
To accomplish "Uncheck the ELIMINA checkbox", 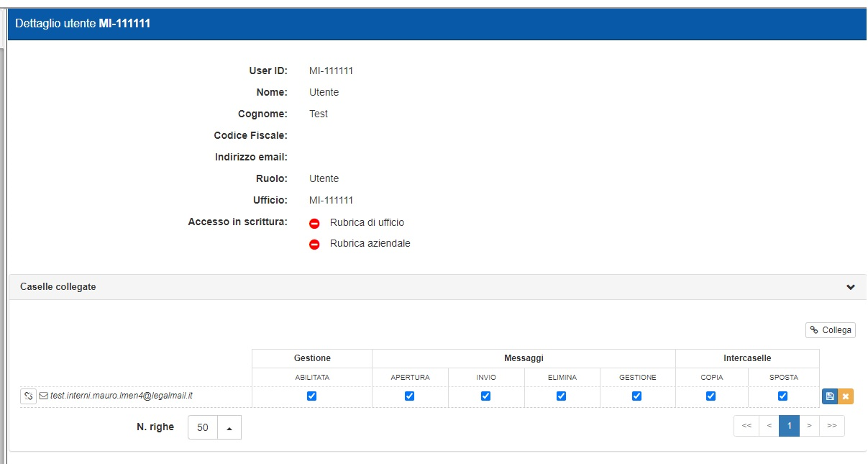I will pyautogui.click(x=561, y=396).
